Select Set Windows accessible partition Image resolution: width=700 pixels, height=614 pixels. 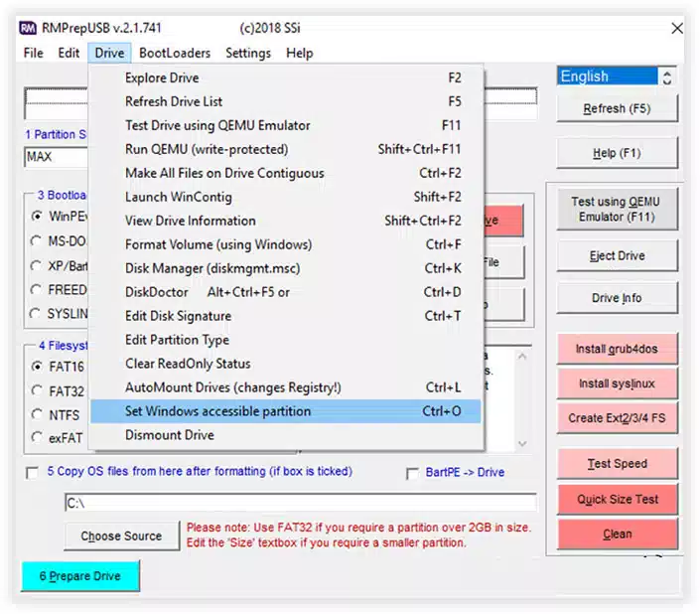[x=286, y=411]
